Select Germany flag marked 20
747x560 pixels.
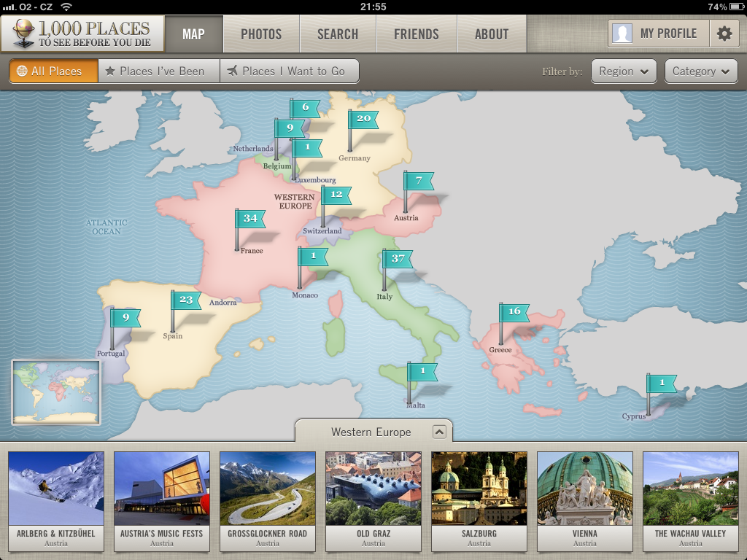pos(363,119)
